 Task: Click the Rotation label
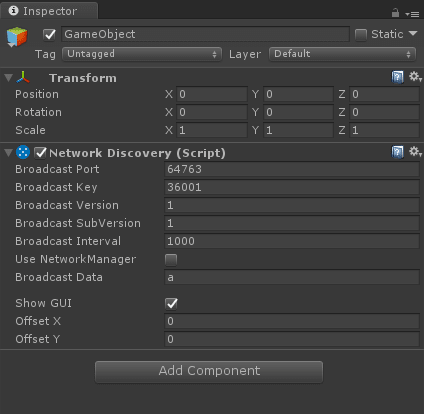tap(38, 112)
